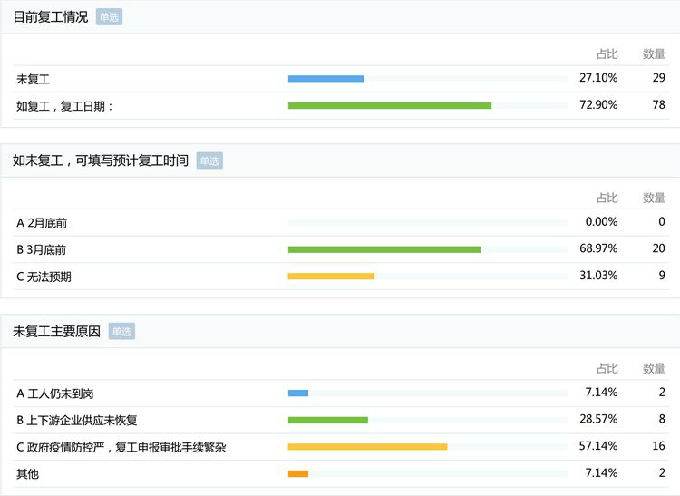Click the yellow bar for C 无法预期
Screen dimensions: 680x496
331,276
